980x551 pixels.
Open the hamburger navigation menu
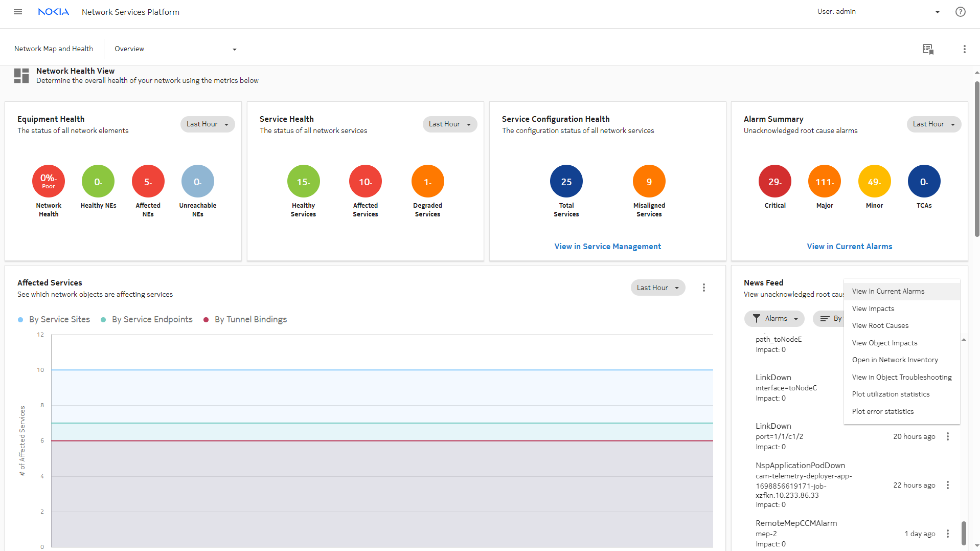(18, 12)
